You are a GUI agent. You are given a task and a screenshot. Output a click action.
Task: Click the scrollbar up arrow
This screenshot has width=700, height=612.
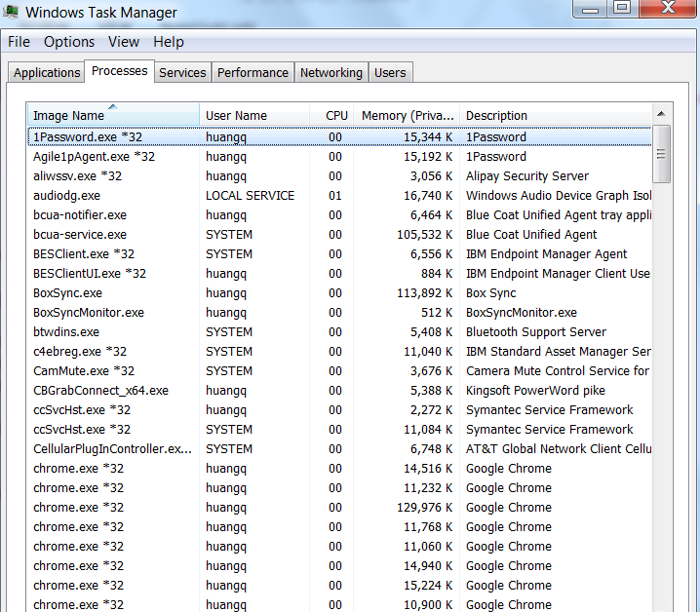[661, 114]
